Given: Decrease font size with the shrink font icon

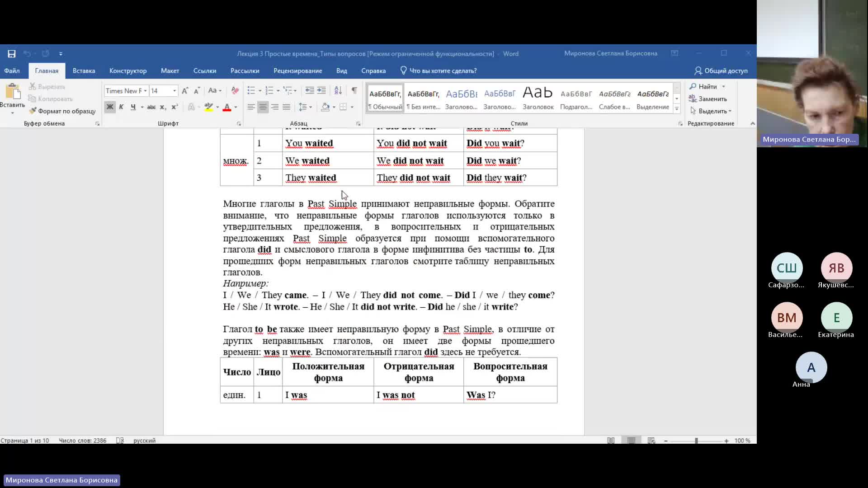Looking at the screenshot, I should pyautogui.click(x=197, y=91).
